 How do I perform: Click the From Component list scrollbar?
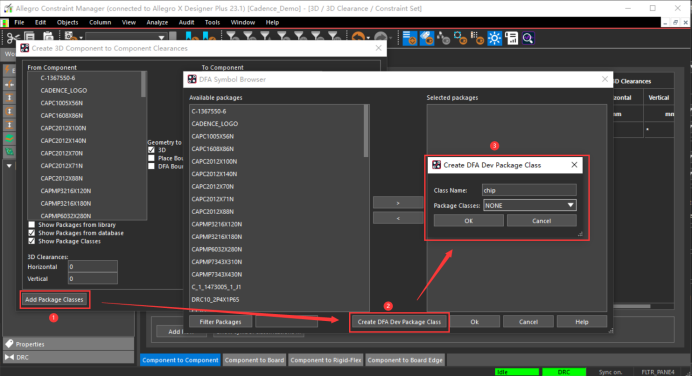click(x=143, y=84)
